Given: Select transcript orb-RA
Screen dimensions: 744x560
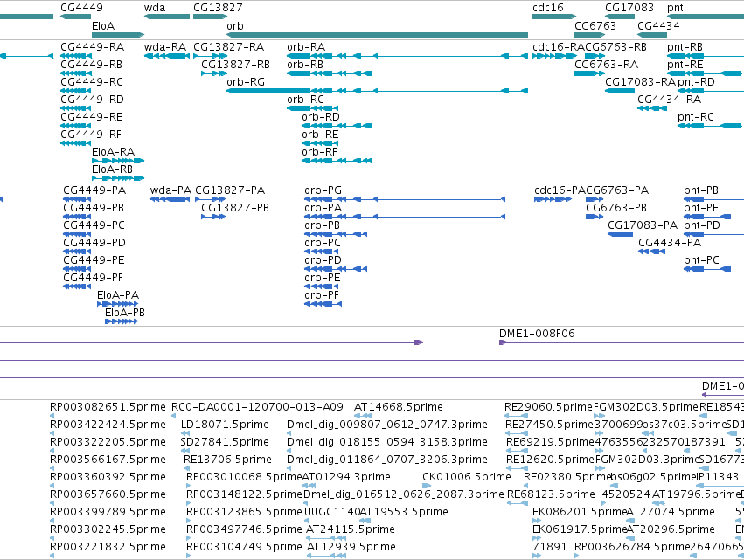Looking at the screenshot, I should 306,47.
